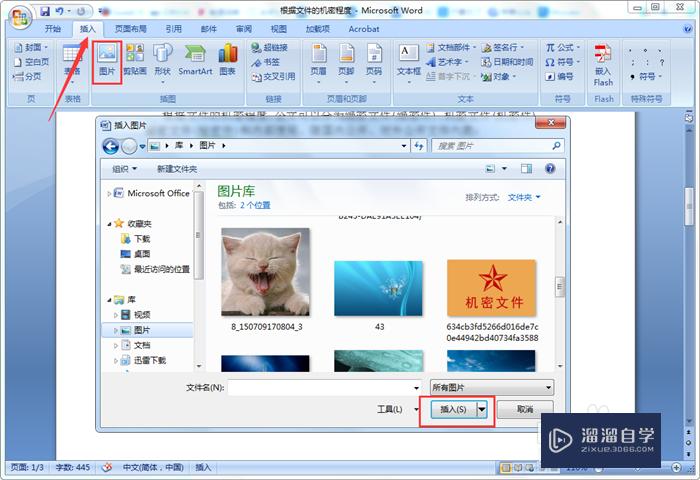Insert a cover page (封面)
700x480 pixels.
click(31, 47)
